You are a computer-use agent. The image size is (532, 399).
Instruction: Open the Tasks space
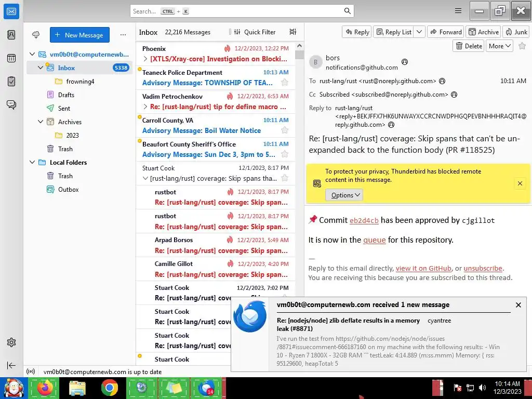click(x=11, y=82)
